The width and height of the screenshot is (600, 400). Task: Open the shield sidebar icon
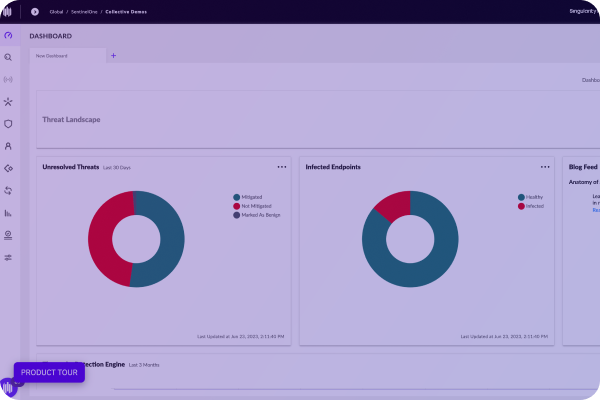8,124
